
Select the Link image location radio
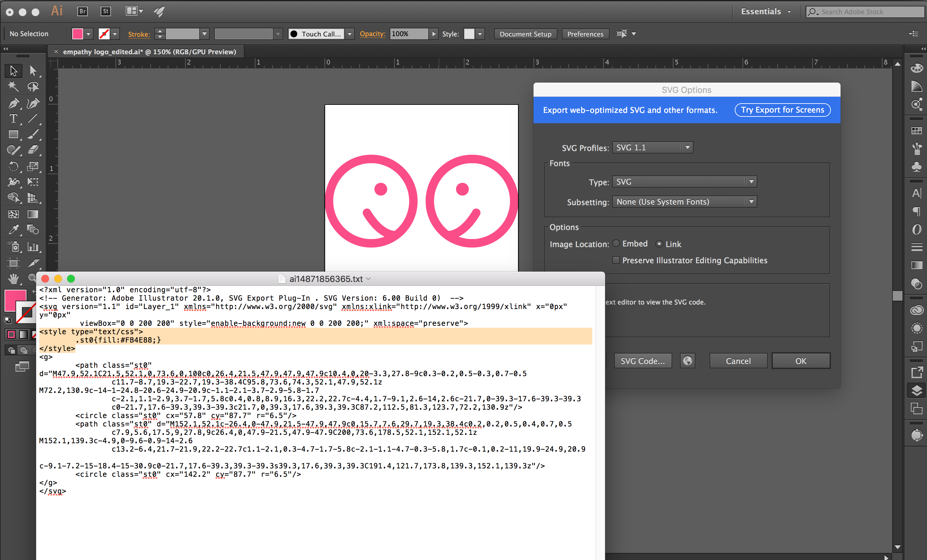(659, 244)
